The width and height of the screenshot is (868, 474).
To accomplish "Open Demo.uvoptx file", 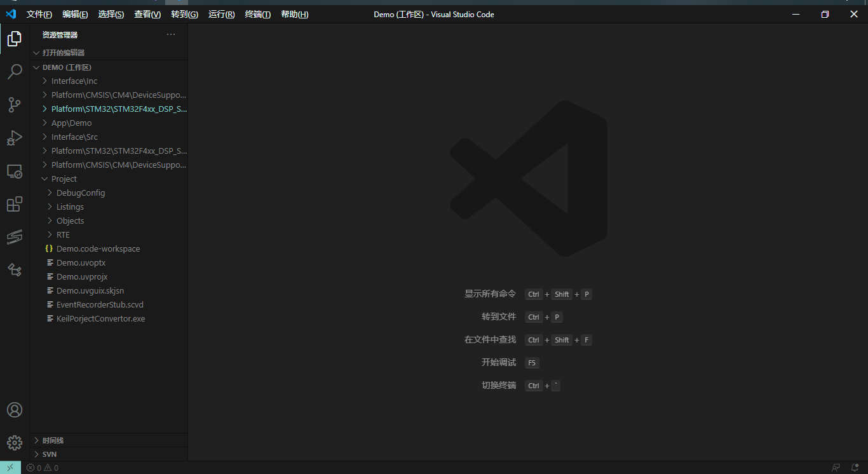I will pos(109,263).
